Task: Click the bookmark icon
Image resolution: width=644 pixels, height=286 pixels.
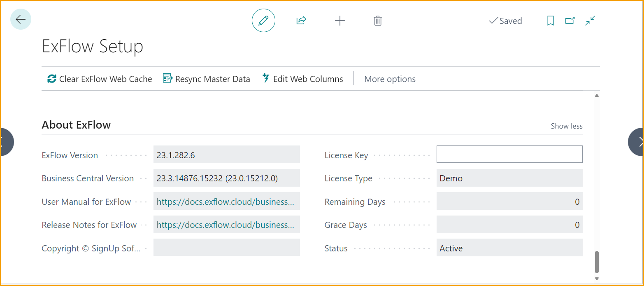Action: click(x=550, y=21)
